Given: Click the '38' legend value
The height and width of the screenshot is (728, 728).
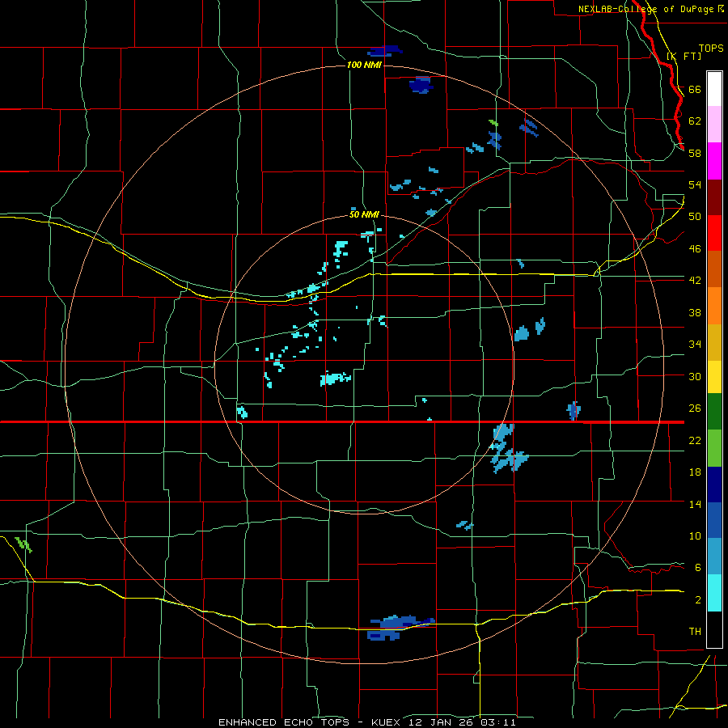Looking at the screenshot, I should point(695,312).
